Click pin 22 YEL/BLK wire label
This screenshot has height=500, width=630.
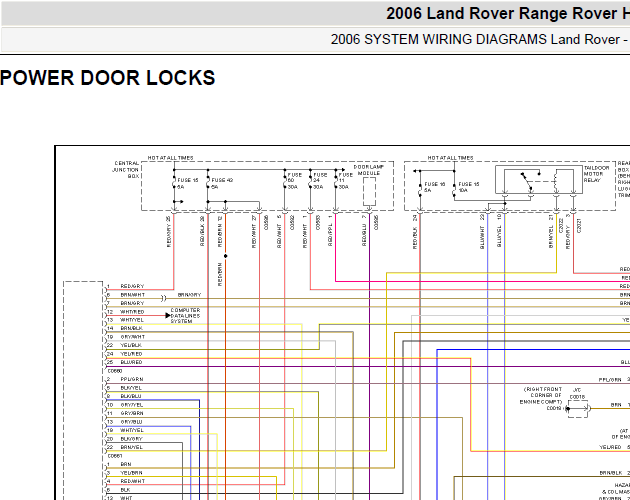click(131, 345)
